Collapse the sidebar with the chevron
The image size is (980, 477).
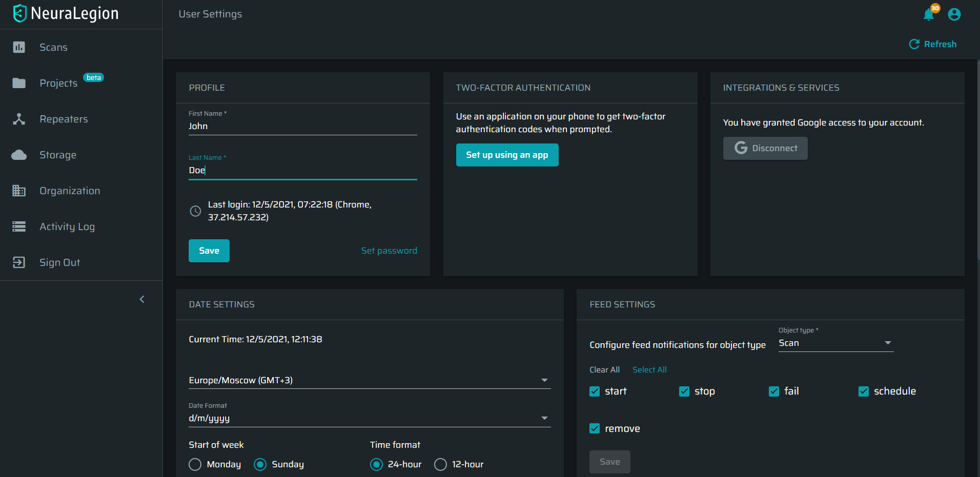tap(142, 299)
